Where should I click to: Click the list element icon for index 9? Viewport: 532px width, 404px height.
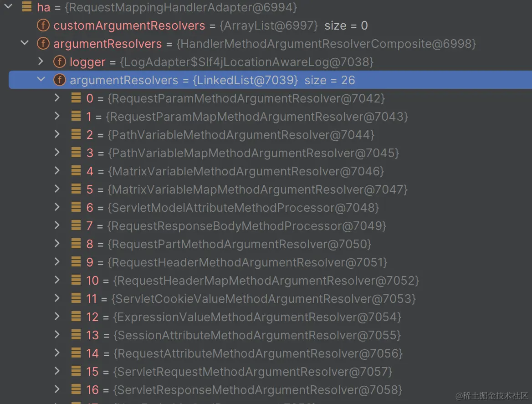coord(76,262)
